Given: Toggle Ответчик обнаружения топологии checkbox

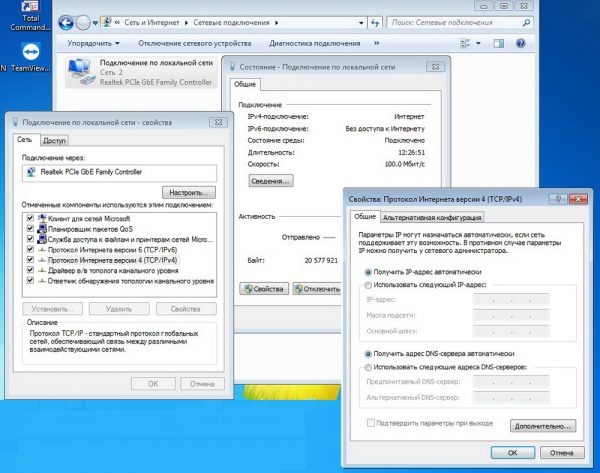Looking at the screenshot, I should click(x=30, y=280).
